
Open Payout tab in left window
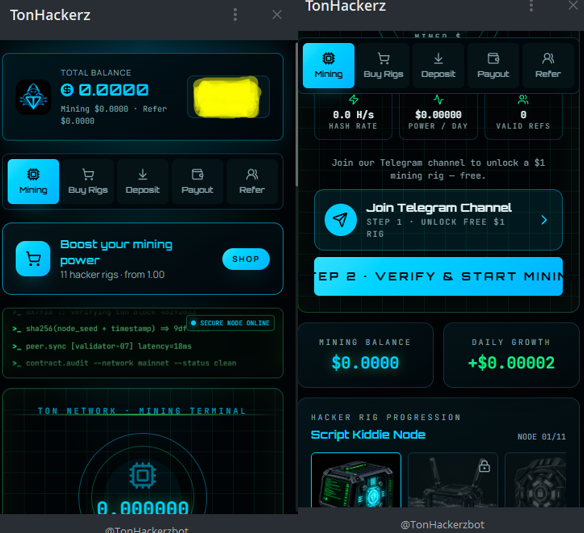[197, 181]
